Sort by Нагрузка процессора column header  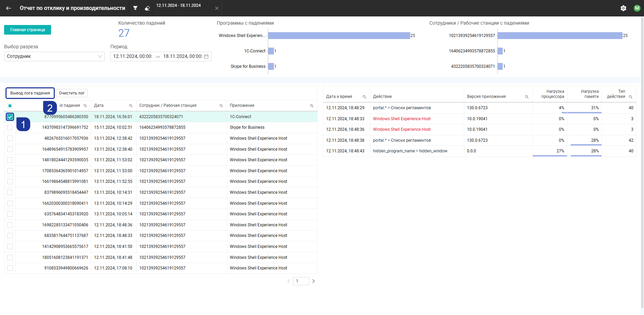coord(553,94)
